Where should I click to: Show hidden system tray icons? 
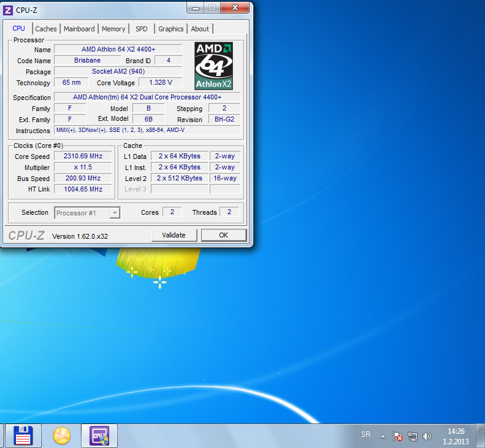[383, 436]
